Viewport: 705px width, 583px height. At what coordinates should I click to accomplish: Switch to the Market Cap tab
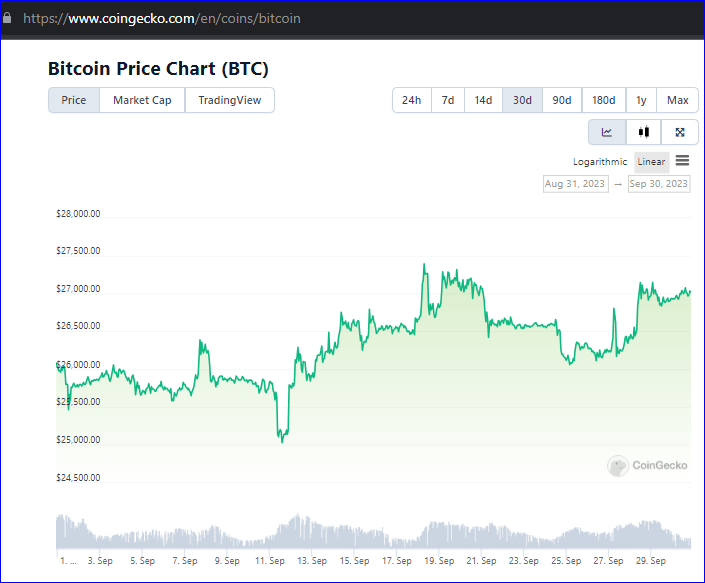[x=142, y=100]
